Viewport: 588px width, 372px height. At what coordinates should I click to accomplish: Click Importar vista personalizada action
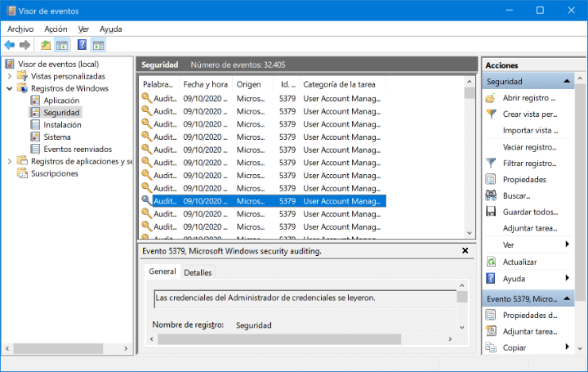pyautogui.click(x=530, y=130)
